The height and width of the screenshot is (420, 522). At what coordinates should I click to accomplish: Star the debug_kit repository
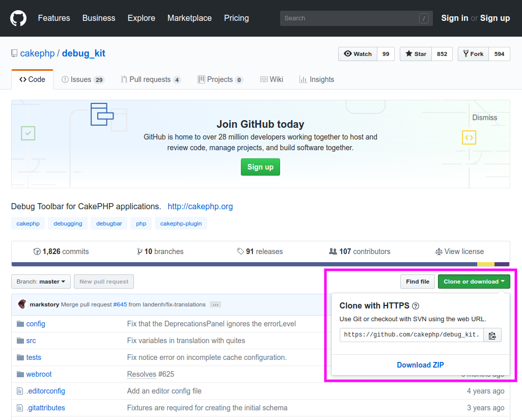pos(416,54)
